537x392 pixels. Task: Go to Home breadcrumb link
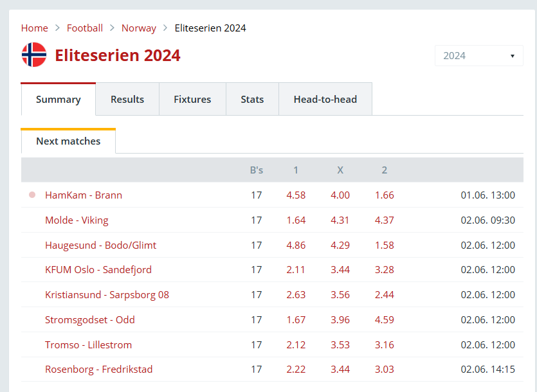[35, 28]
